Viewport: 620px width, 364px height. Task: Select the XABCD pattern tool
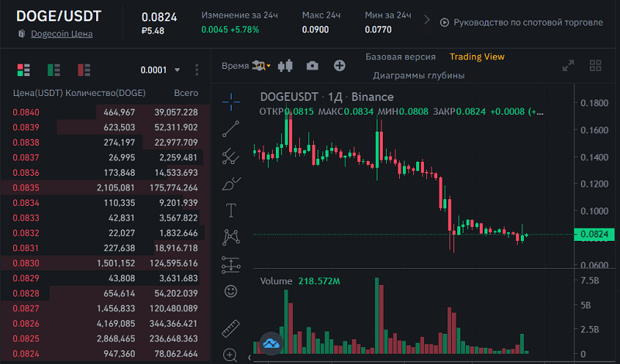tap(231, 237)
